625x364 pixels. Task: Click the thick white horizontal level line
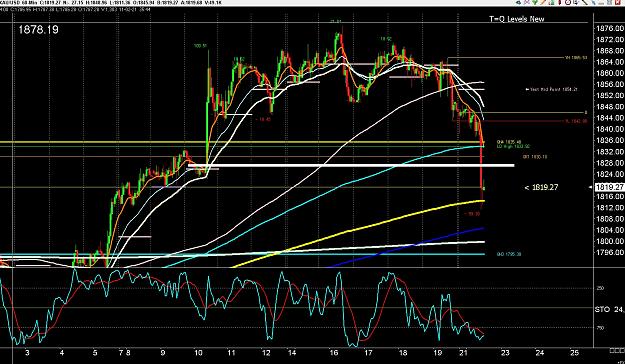[x=351, y=165]
